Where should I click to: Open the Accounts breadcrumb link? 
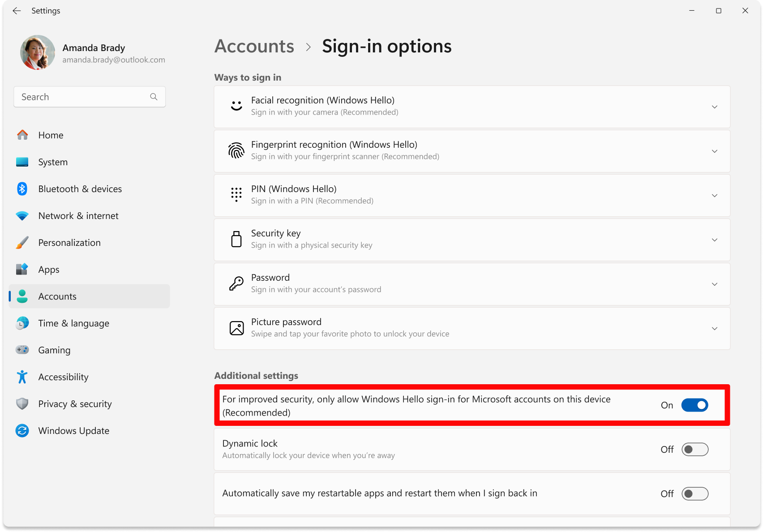click(x=254, y=46)
